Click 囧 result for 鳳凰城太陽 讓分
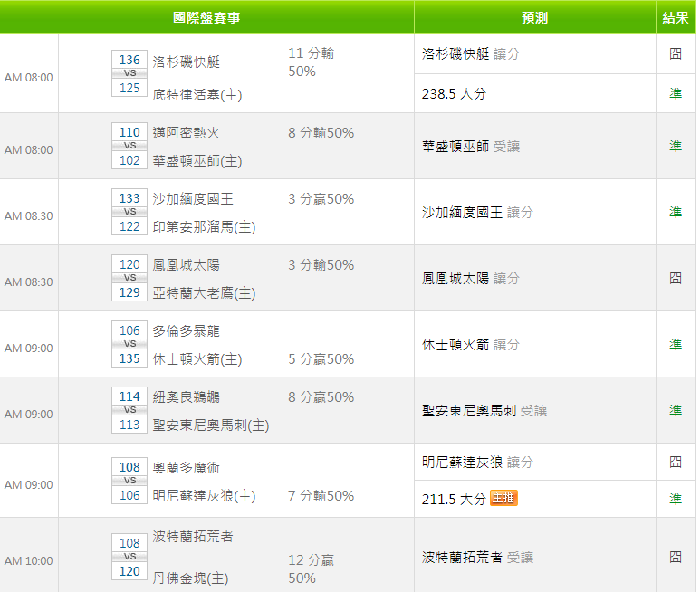700x592 pixels. coord(676,278)
